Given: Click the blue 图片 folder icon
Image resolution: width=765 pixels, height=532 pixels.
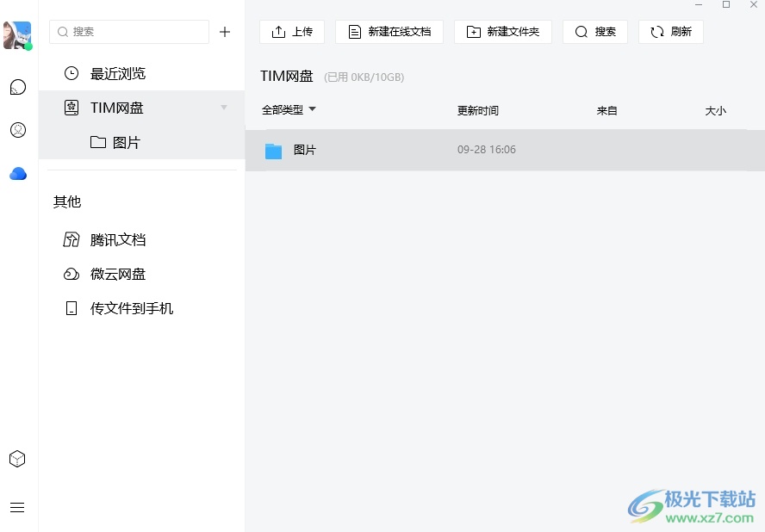Looking at the screenshot, I should pos(273,152).
